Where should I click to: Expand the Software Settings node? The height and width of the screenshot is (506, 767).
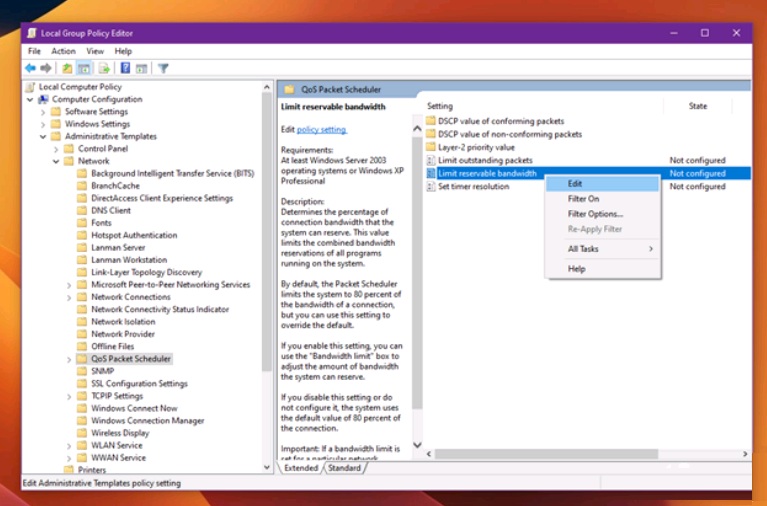[x=43, y=112]
